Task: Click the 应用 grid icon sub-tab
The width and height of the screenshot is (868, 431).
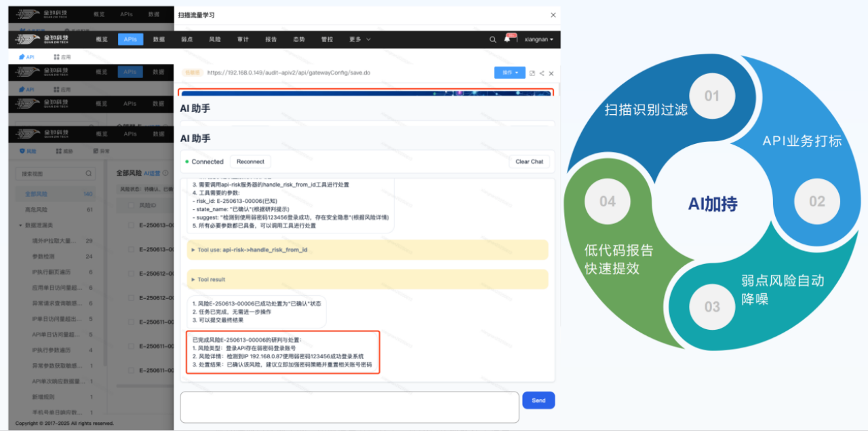Action: click(62, 57)
